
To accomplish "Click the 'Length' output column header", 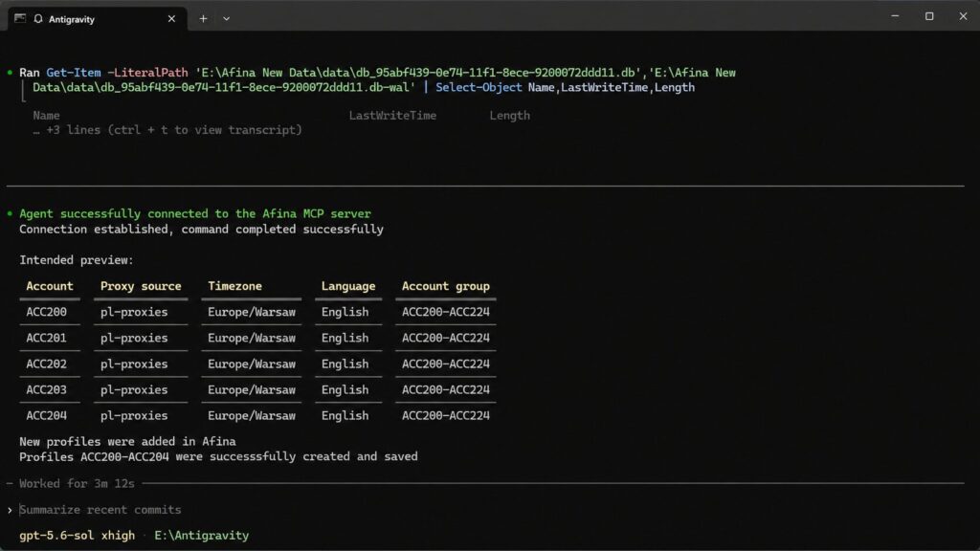I will click(x=509, y=116).
